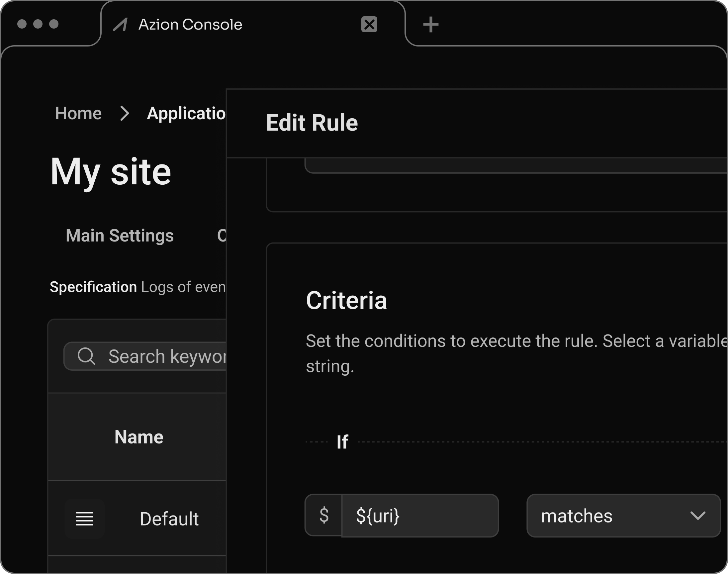The height and width of the screenshot is (574, 728).
Task: Close the Azion Console tab
Action: (369, 25)
